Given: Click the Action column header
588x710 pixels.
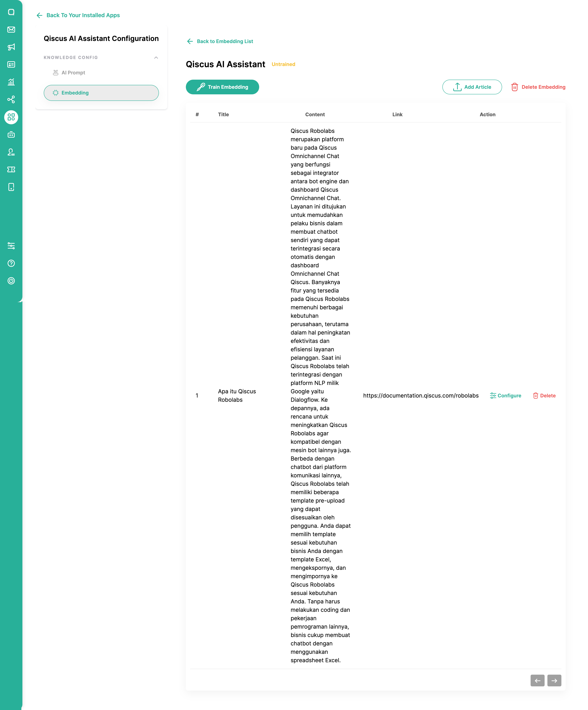Looking at the screenshot, I should (488, 115).
